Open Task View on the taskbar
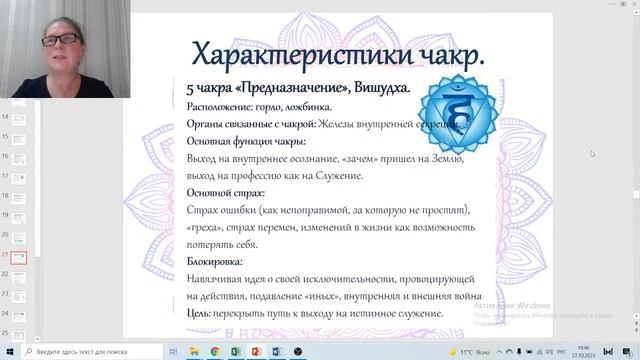Viewport: 640px width, 360px height. tap(173, 351)
